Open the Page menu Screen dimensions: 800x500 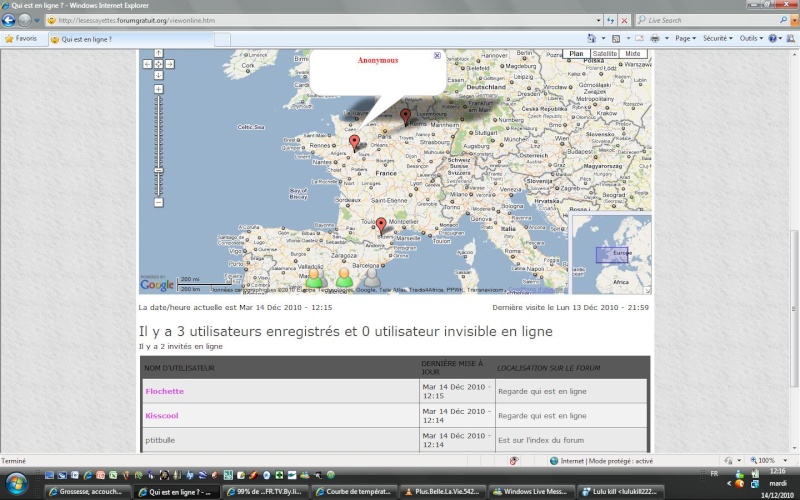tap(685, 38)
